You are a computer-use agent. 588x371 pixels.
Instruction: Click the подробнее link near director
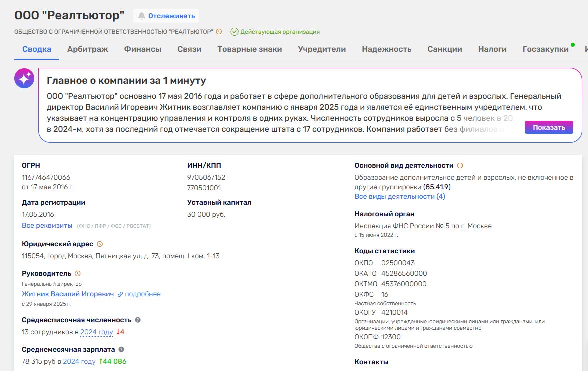pos(142,294)
